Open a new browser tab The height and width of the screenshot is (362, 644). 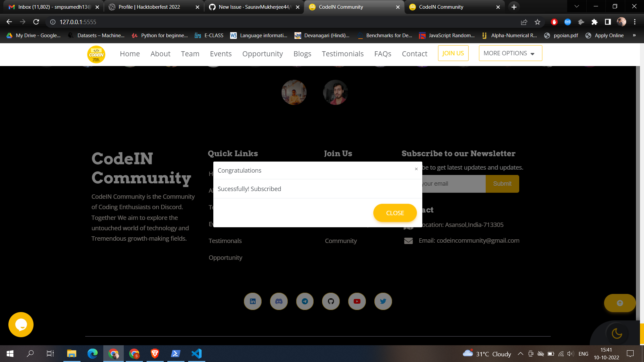(x=514, y=7)
